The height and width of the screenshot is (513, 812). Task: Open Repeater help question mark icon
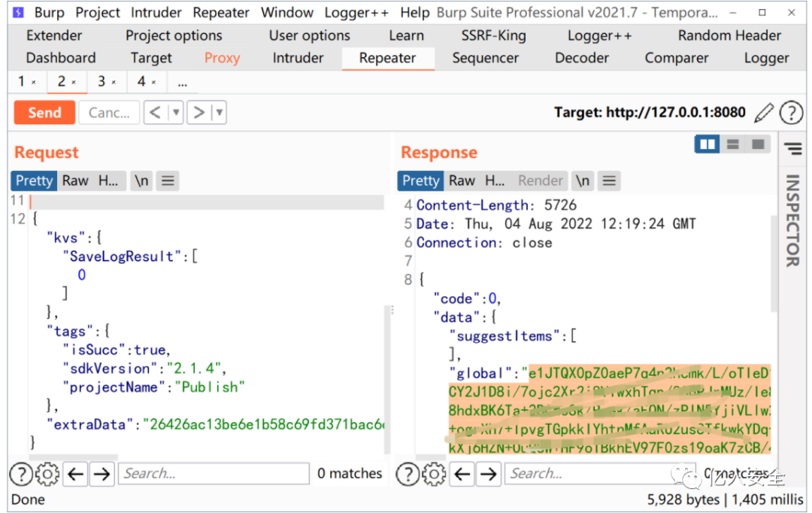pos(791,112)
